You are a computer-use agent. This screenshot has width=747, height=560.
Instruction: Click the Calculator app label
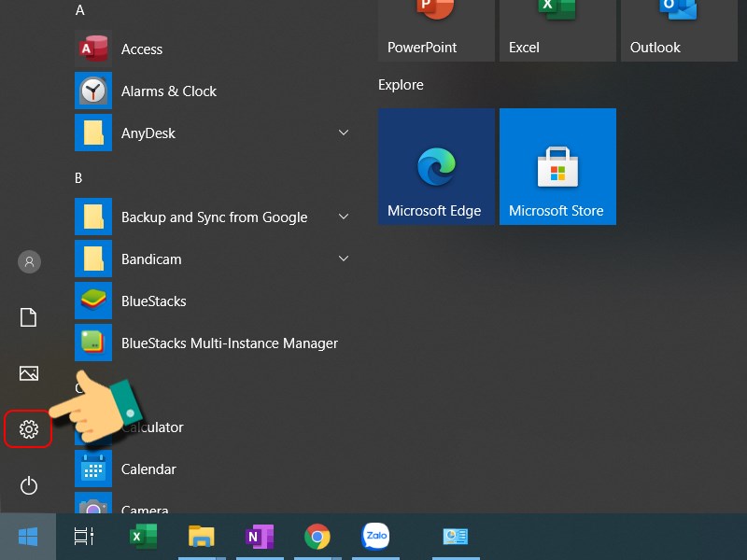coord(152,427)
